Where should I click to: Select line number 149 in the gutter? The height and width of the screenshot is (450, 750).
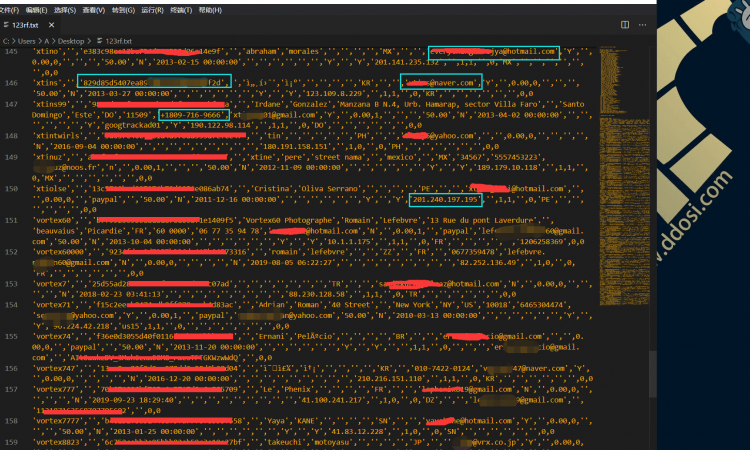coord(11,157)
